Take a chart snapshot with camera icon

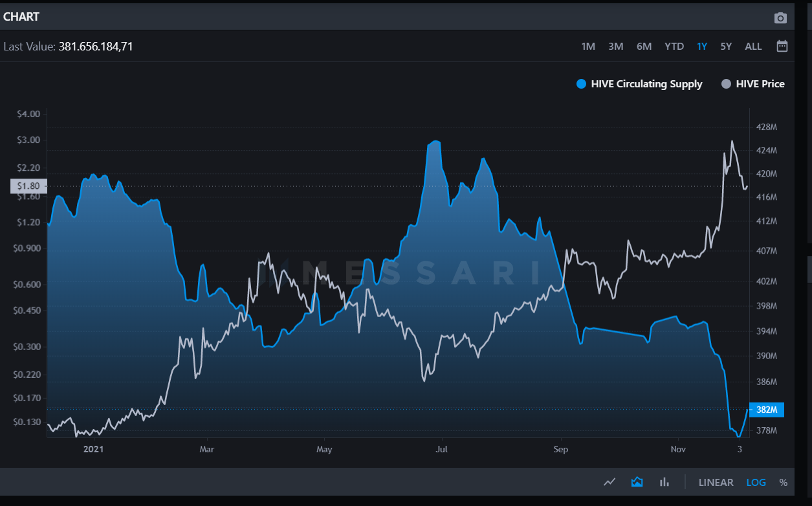click(x=780, y=17)
